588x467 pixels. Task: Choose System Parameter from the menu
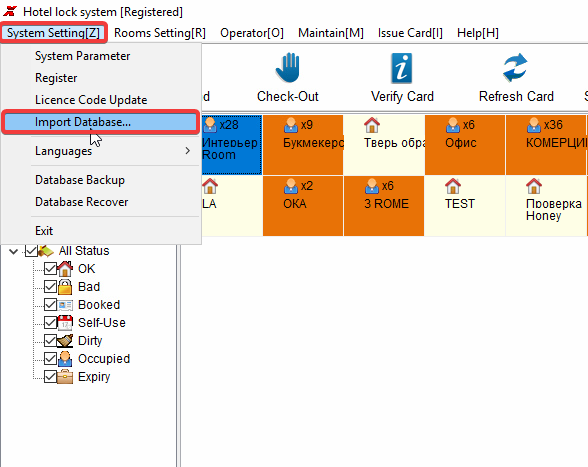[100, 56]
